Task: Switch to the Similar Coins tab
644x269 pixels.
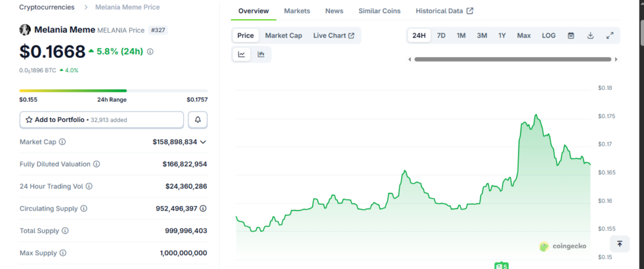Action: pyautogui.click(x=379, y=11)
